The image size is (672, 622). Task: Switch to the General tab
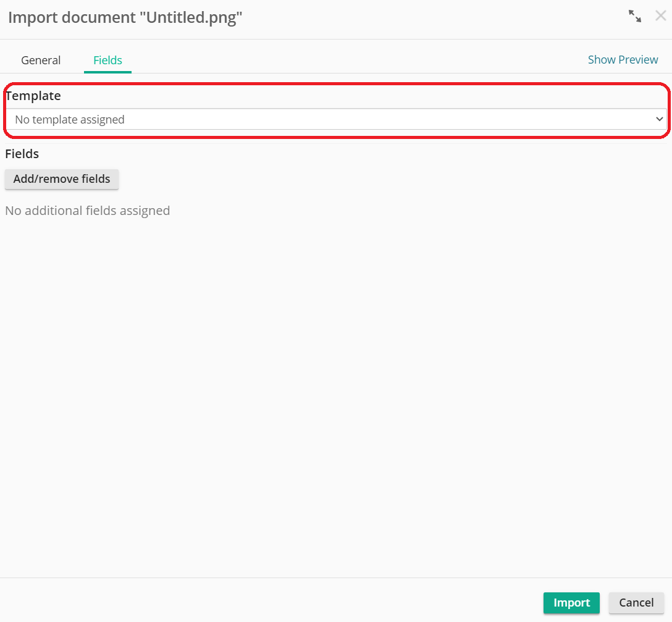click(40, 60)
